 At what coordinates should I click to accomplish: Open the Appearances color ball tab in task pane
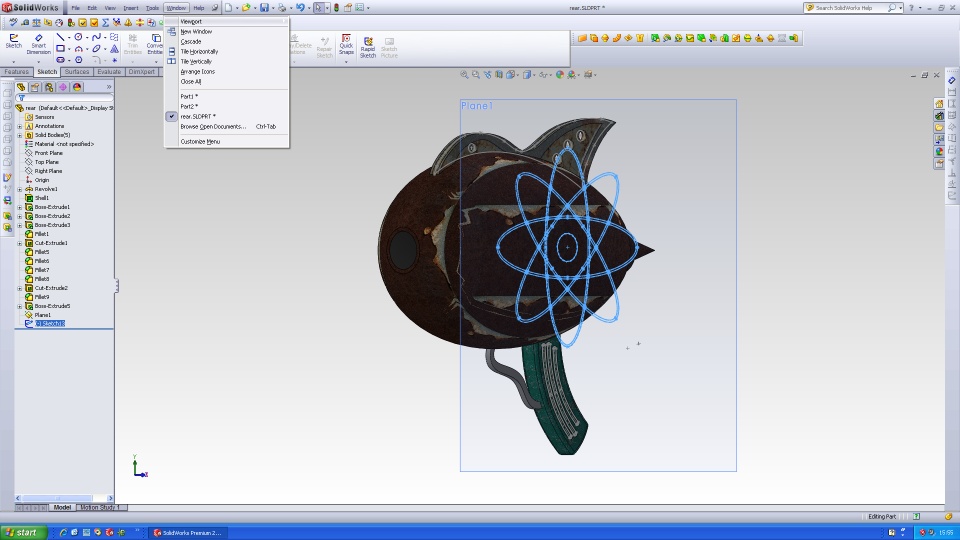pyautogui.click(x=939, y=151)
